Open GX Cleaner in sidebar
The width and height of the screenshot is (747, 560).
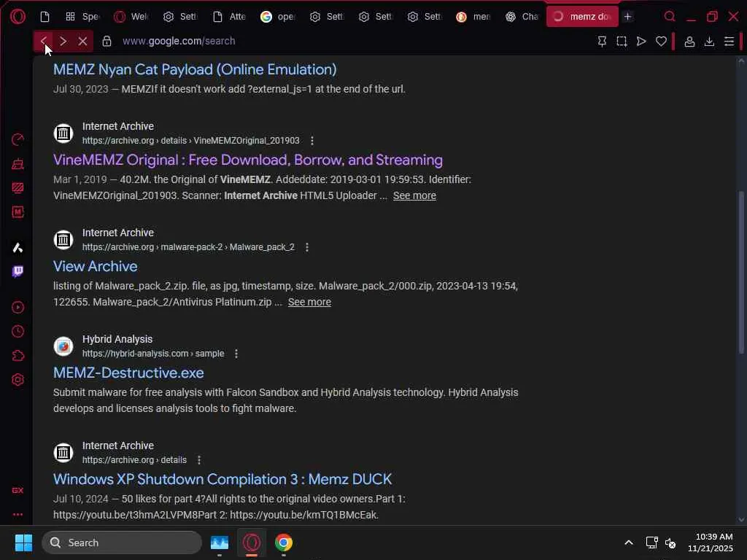point(18,164)
